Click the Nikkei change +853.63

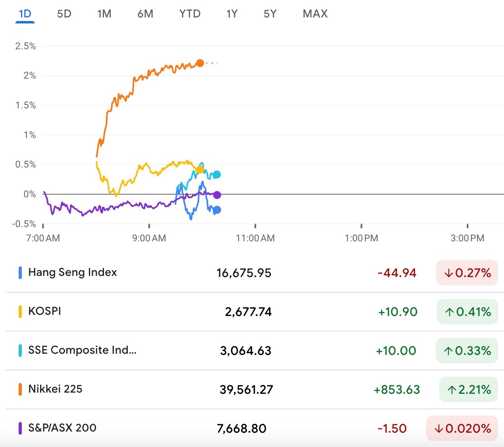[x=397, y=390]
